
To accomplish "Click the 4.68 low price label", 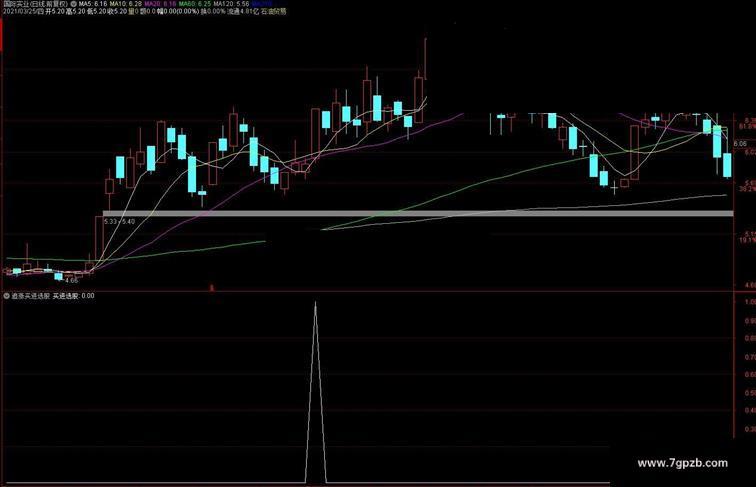I will click(x=71, y=280).
